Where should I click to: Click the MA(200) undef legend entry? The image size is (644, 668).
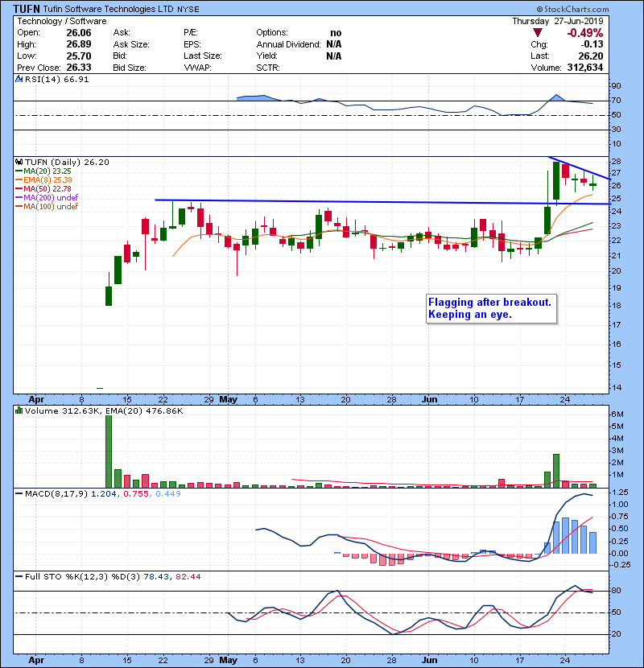[47, 197]
